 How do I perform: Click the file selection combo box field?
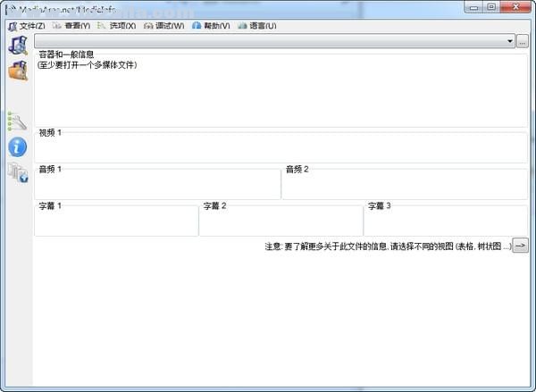274,41
